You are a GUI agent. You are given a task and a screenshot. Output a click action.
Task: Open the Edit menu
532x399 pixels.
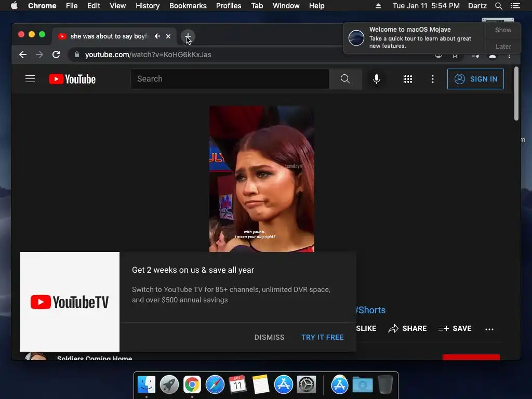click(94, 6)
